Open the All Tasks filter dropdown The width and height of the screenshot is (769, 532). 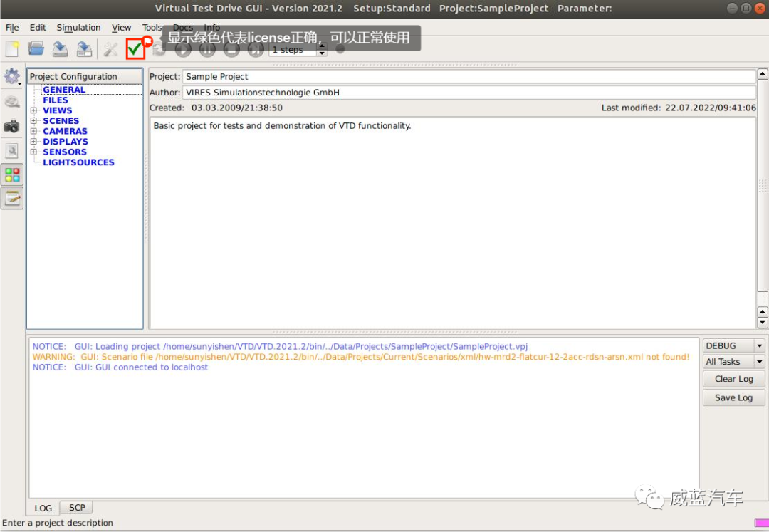(733, 362)
